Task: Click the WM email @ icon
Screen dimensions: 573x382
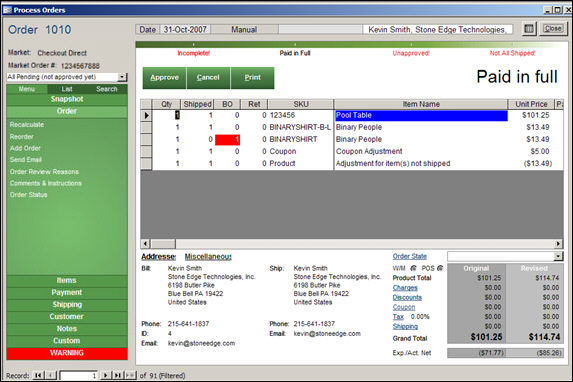Action: [x=413, y=268]
